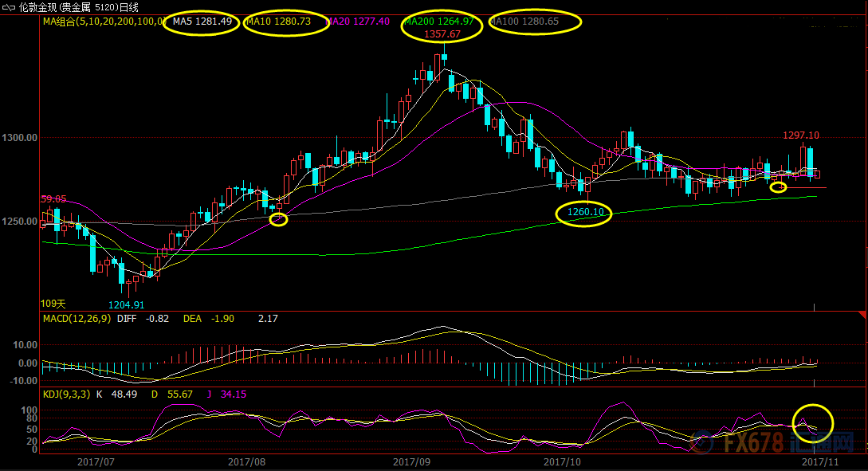Select the MA200 1264.97 readout
The width and height of the screenshot is (868, 471).
[x=439, y=22]
